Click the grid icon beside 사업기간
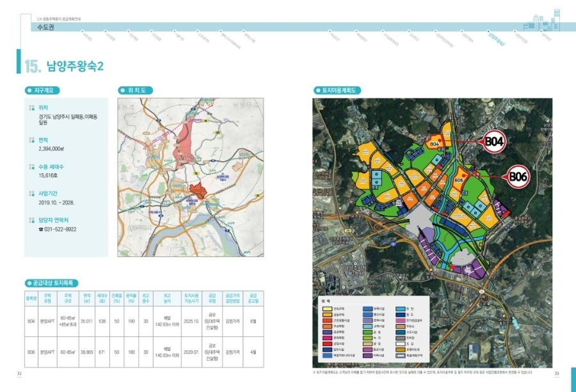This screenshot has height=392, width=576. pos(32,193)
